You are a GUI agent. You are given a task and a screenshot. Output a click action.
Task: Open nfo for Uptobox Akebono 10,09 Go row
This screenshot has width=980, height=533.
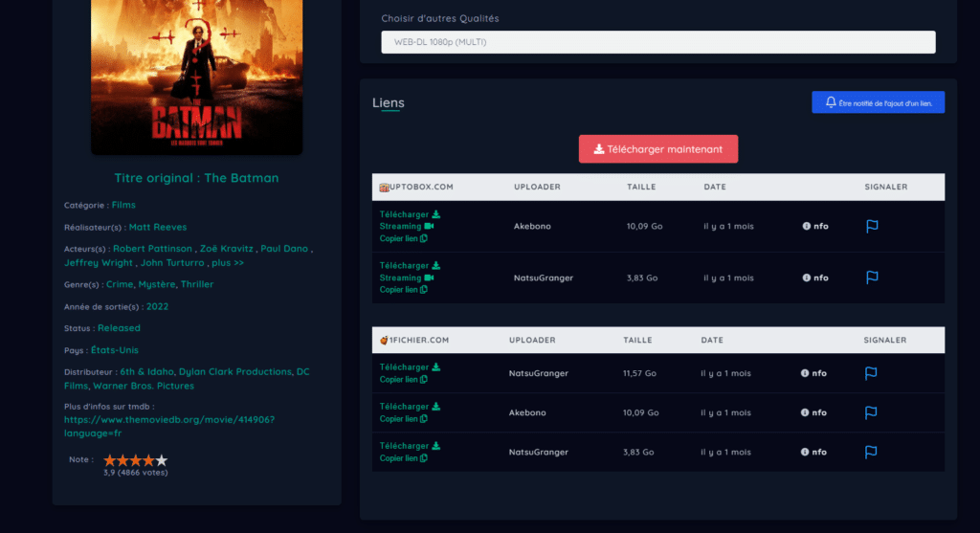[x=815, y=226]
